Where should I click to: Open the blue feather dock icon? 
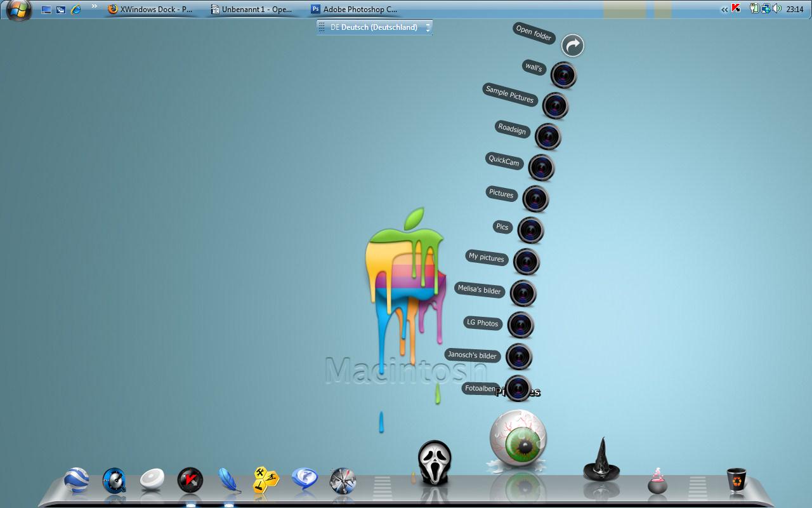tap(228, 479)
